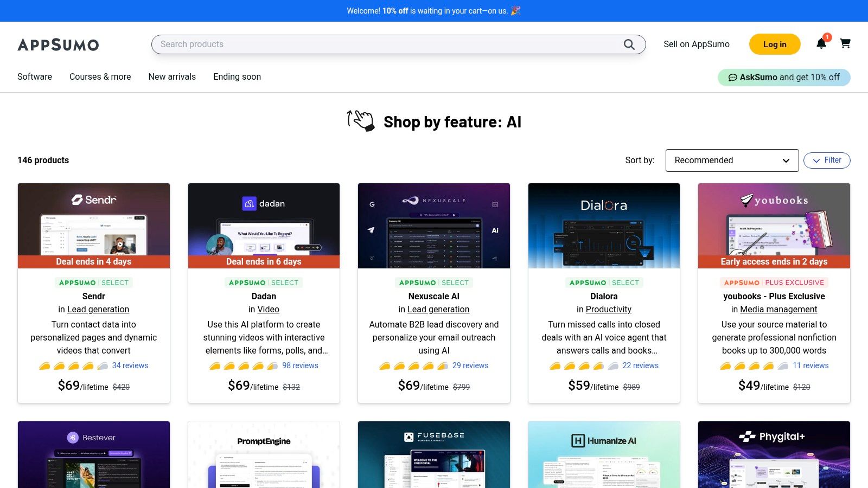
Task: View Dialora's 22 reviews
Action: coord(640,366)
